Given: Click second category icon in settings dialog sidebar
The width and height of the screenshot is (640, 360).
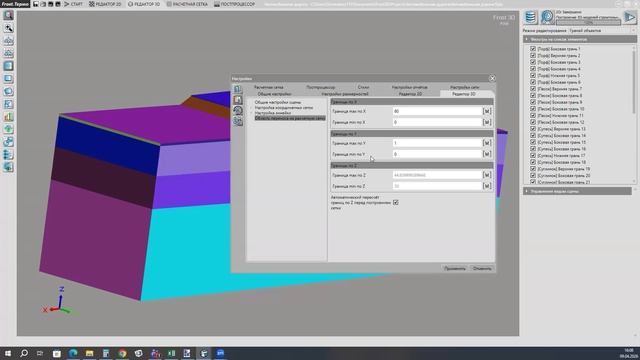Looking at the screenshot, I should coord(238,100).
